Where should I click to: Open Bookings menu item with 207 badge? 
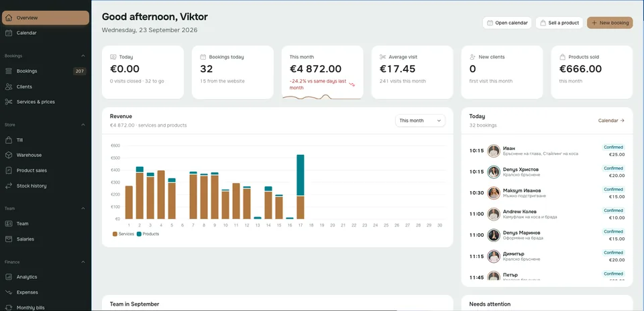[46, 71]
